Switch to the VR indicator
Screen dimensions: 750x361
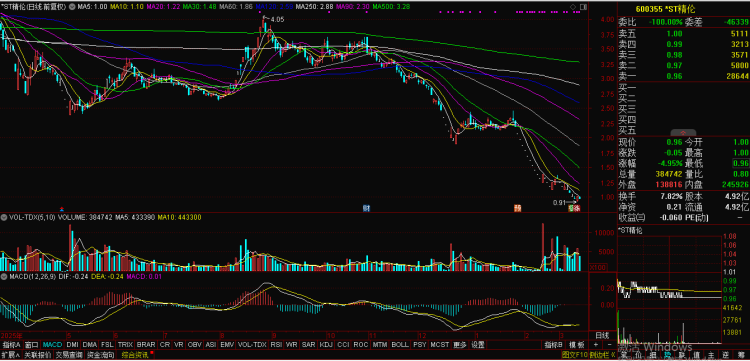point(179,345)
